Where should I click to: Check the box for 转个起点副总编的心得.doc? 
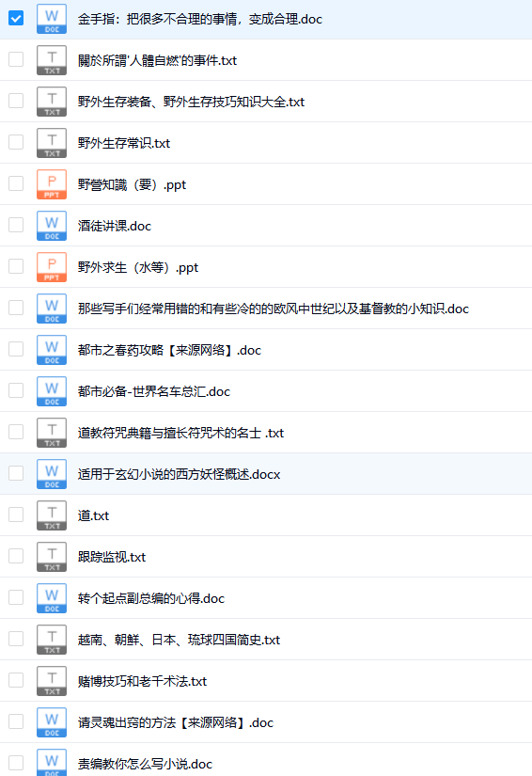pos(16,598)
